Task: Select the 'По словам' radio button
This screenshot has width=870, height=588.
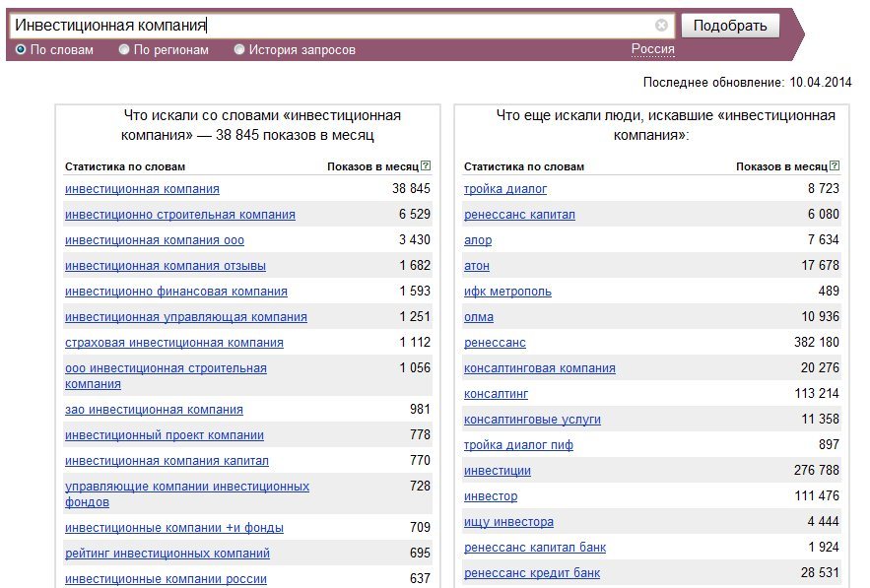Action: [x=21, y=49]
